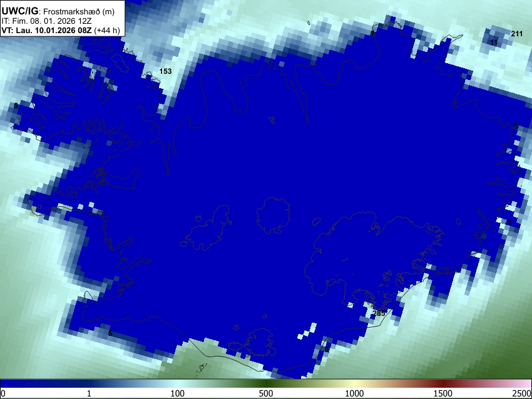The width and height of the screenshot is (532, 399).
Task: Click the initial time line "IT: Fim. 08. 01. 2026 12Z"
Action: point(46,21)
